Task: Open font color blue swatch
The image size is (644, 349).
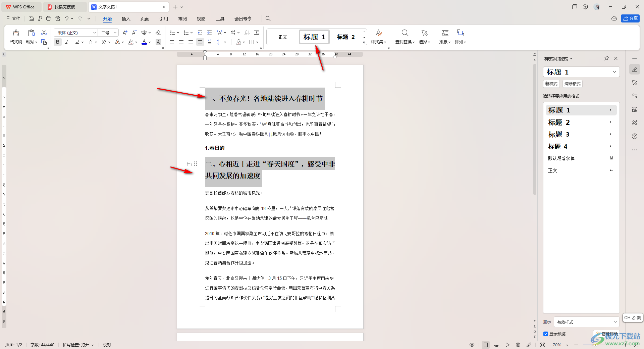Action: pyautogui.click(x=144, y=42)
